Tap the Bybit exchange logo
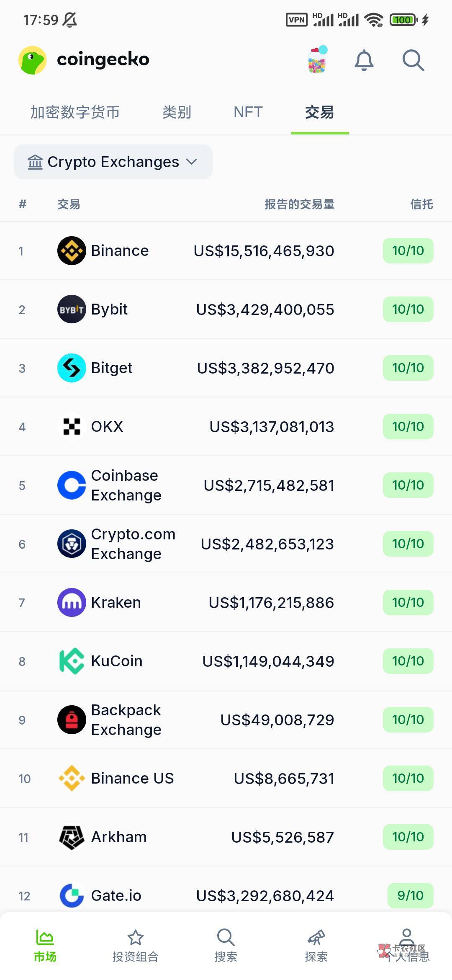 point(72,309)
